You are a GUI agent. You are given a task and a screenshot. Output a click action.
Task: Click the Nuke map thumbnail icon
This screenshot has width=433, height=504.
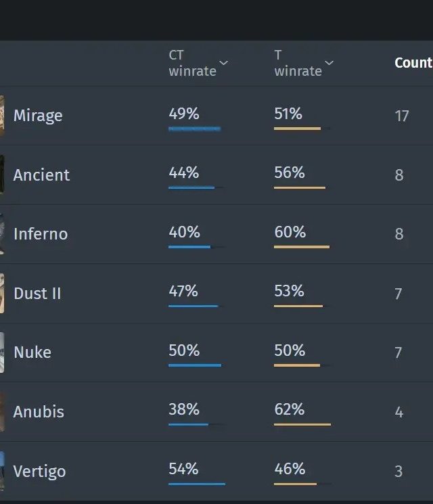click(x=2, y=352)
